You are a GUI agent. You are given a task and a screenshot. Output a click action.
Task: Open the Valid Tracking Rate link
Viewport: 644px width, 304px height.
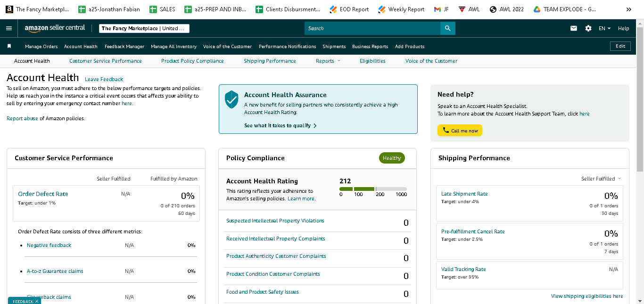[x=463, y=269]
